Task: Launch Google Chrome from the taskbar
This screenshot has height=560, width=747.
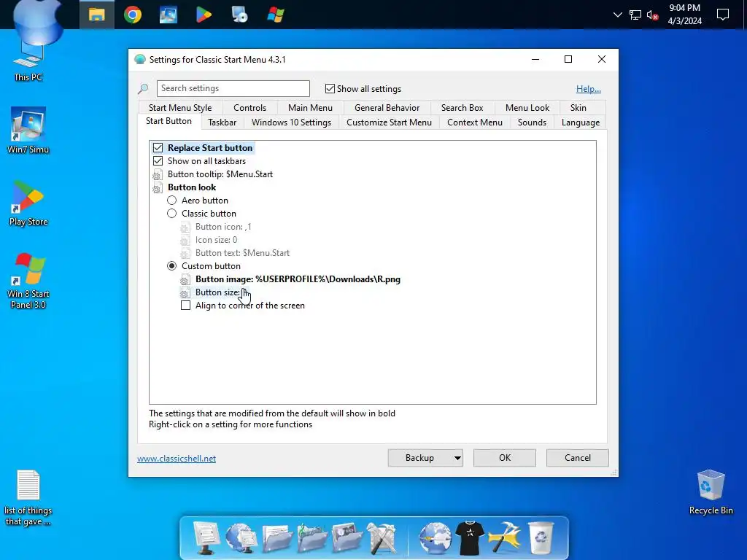Action: tap(133, 15)
